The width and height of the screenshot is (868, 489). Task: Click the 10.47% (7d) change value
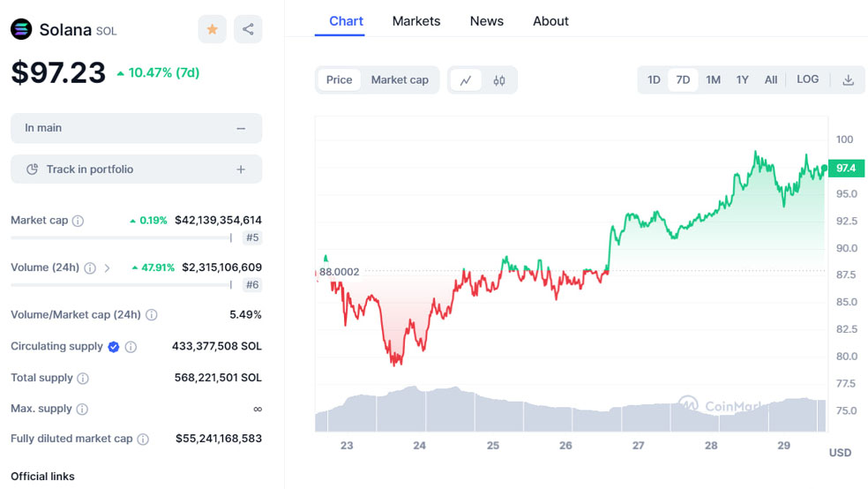pyautogui.click(x=163, y=72)
